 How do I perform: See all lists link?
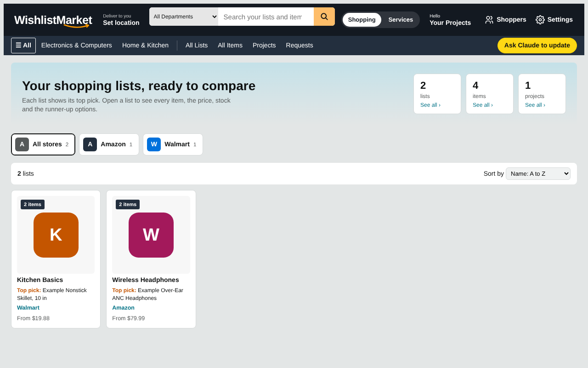click(430, 105)
